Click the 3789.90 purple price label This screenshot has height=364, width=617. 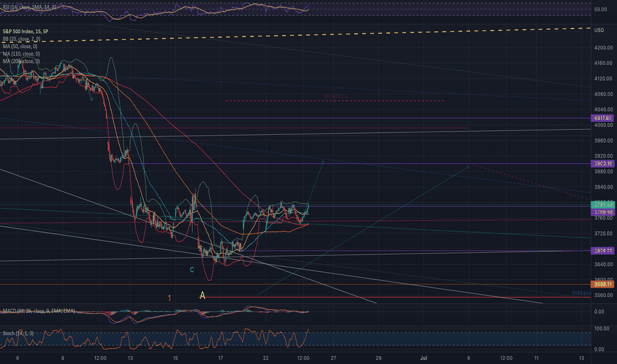point(602,212)
